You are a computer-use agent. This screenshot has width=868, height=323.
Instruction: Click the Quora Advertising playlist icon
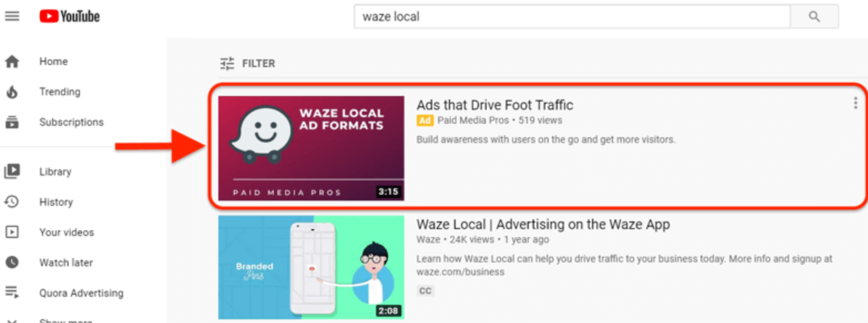click(12, 292)
